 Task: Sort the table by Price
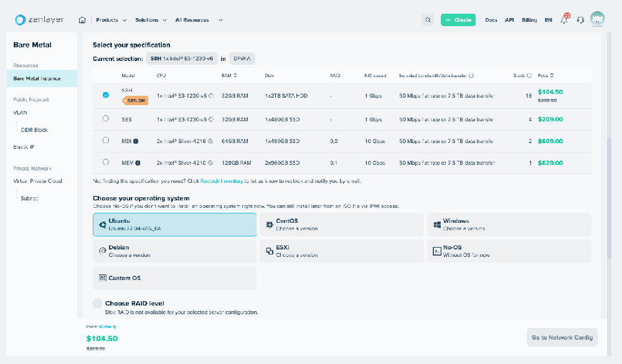point(552,75)
